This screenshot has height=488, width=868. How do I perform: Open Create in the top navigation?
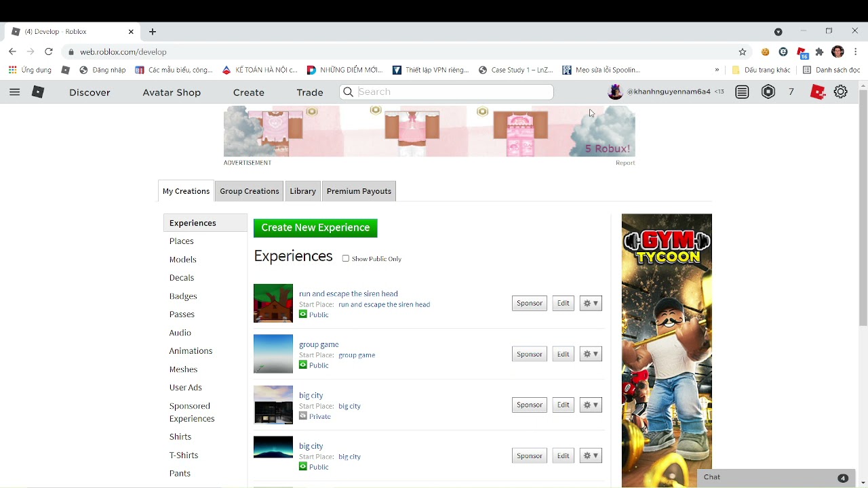pos(249,92)
